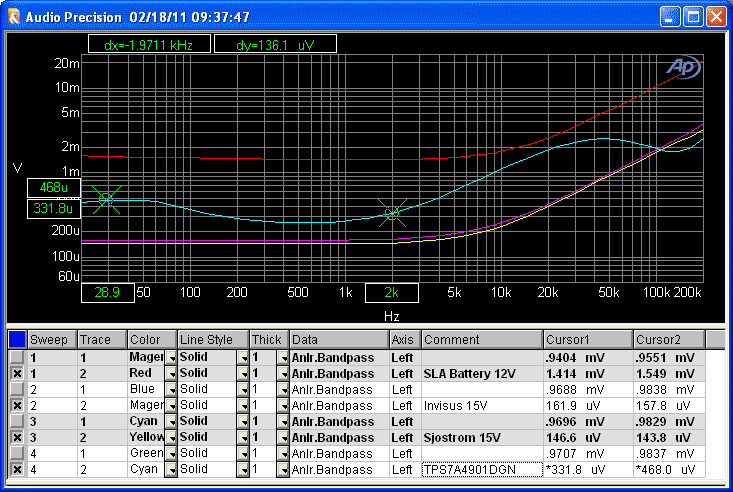The height and width of the screenshot is (492, 733).
Task: Click the Line Style column header
Action: [213, 340]
